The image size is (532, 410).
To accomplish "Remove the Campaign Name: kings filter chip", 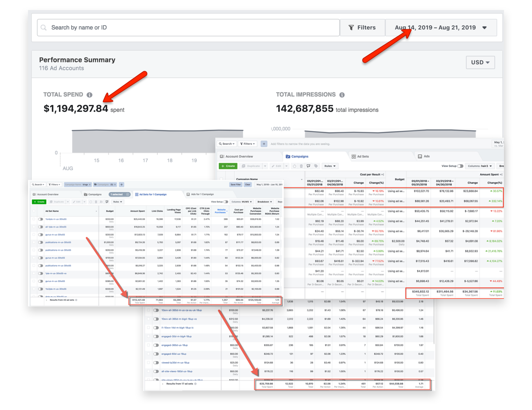I will click(90, 185).
